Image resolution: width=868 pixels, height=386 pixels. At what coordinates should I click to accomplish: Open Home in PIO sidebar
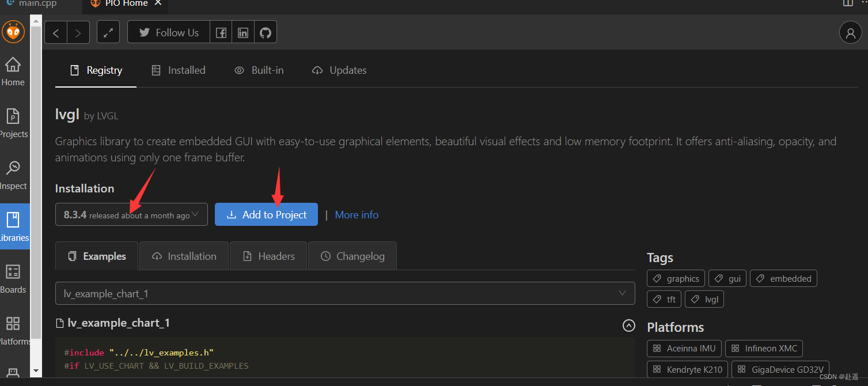13,71
